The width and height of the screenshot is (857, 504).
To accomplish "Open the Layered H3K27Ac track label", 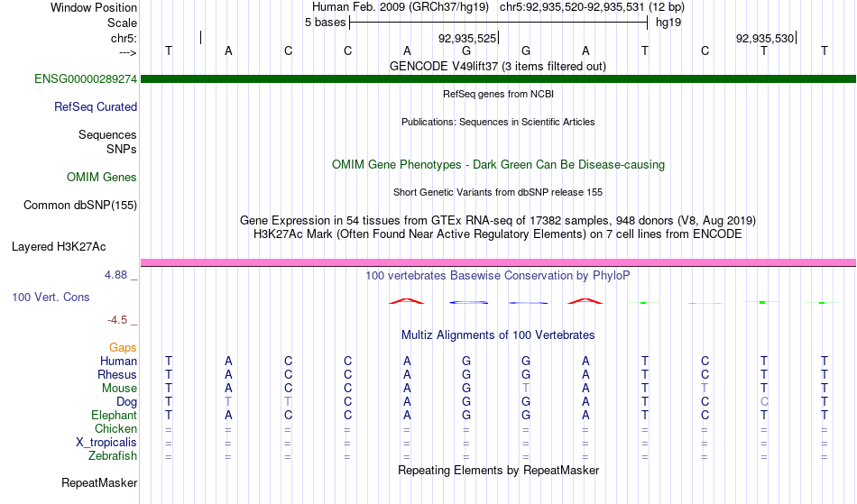I will point(59,246).
